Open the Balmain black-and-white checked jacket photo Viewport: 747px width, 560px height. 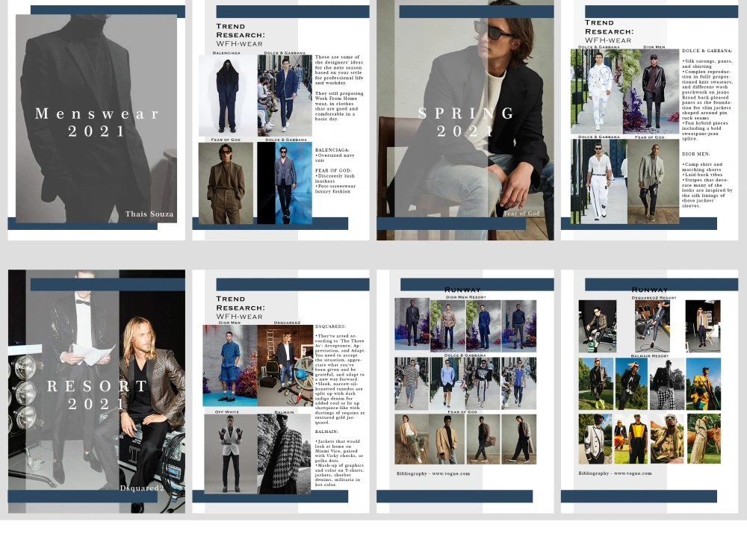(285, 454)
